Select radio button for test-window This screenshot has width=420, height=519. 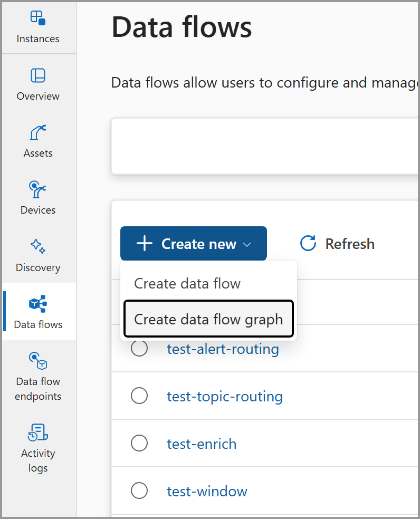pyautogui.click(x=139, y=491)
